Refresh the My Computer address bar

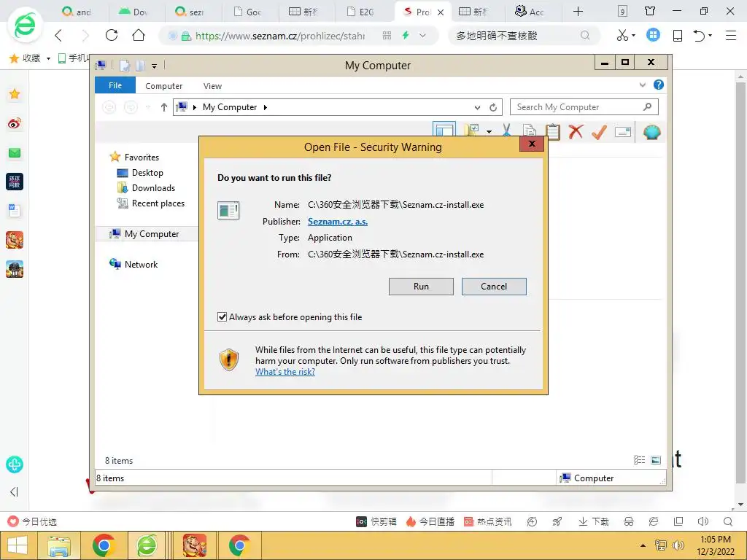click(493, 108)
